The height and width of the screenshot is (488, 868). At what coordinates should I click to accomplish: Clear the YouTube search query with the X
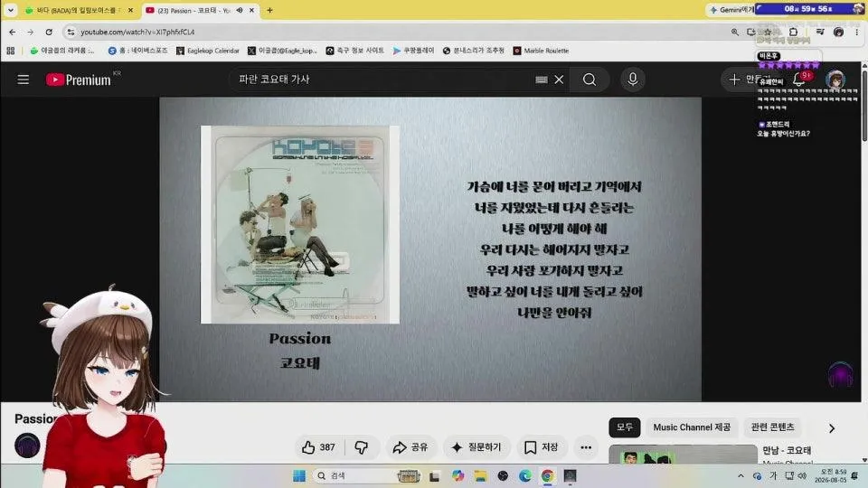[x=559, y=80]
